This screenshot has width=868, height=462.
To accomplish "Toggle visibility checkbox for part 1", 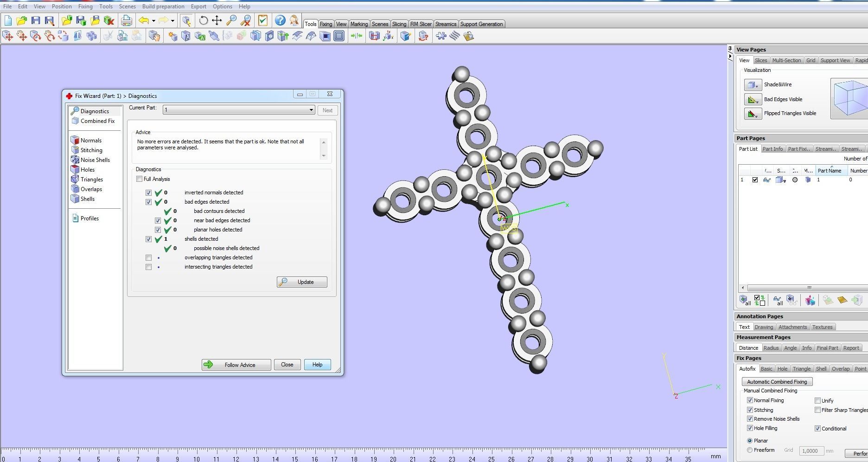I will (x=755, y=180).
